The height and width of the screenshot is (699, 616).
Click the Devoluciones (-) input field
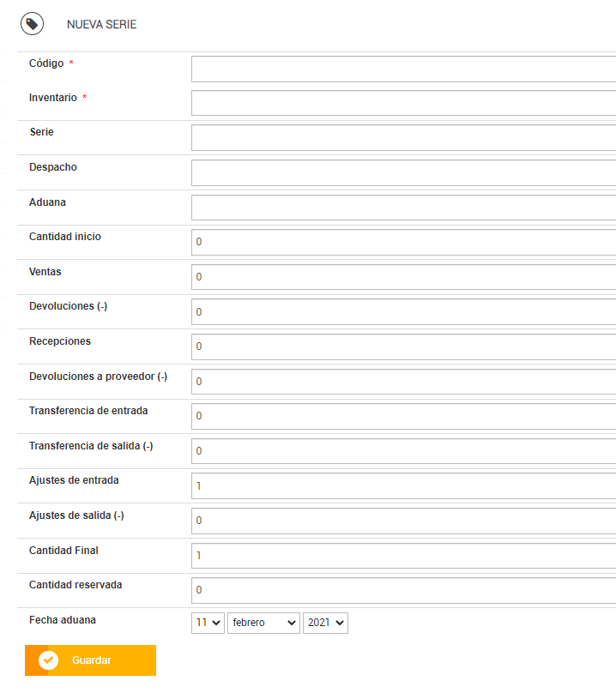tap(403, 312)
